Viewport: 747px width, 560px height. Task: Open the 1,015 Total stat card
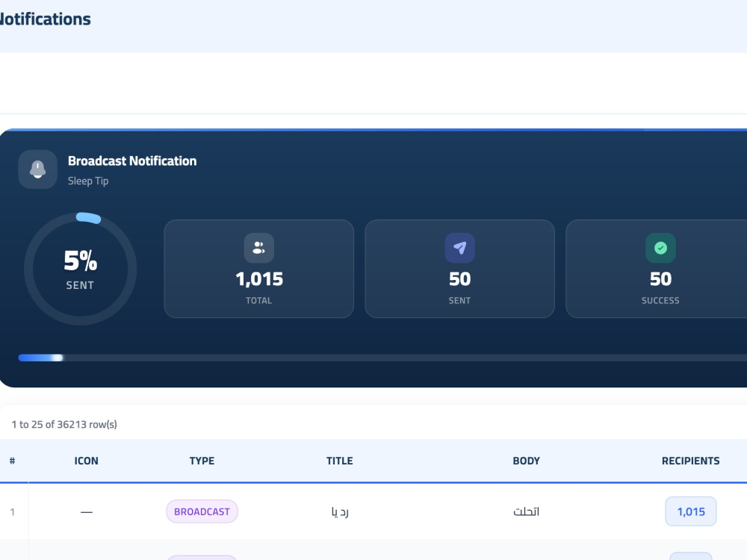point(258,269)
